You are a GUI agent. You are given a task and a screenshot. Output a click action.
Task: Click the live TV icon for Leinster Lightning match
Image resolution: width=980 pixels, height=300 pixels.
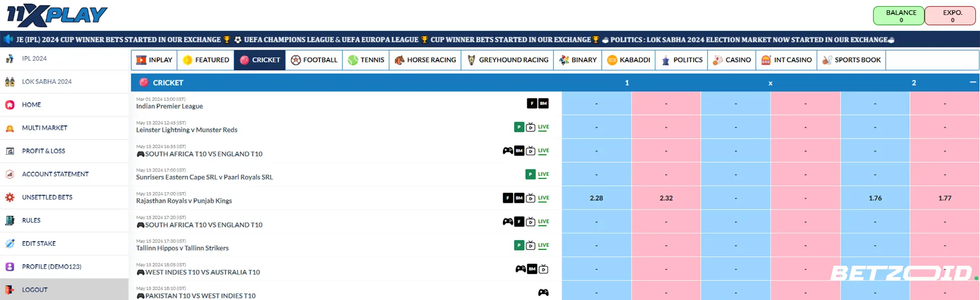(x=530, y=127)
